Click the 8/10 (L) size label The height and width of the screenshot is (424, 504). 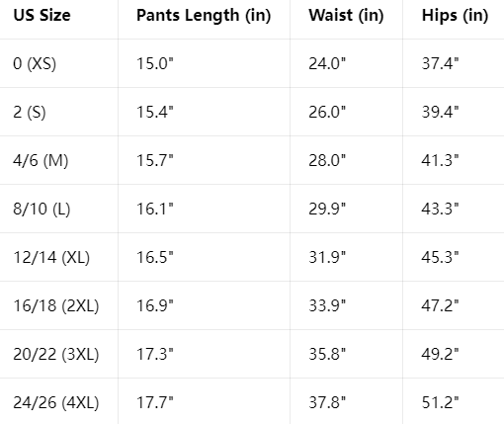pyautogui.click(x=42, y=209)
